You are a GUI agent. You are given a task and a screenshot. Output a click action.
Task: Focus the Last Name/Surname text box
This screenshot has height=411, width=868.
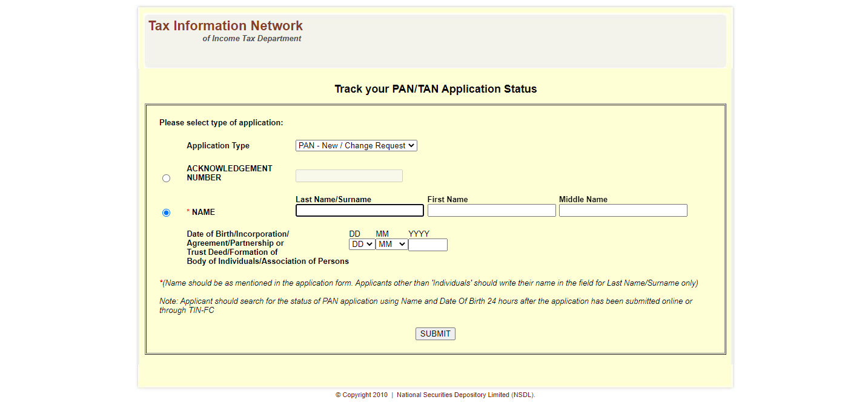click(359, 211)
